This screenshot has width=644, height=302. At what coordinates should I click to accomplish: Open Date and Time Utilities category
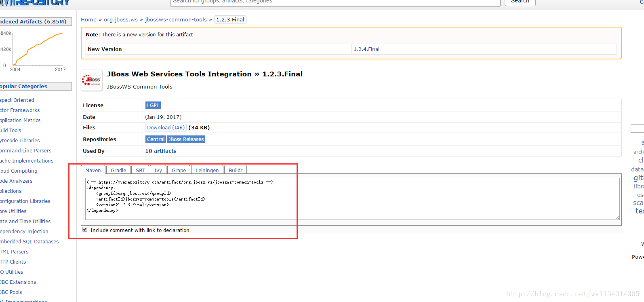click(x=25, y=221)
